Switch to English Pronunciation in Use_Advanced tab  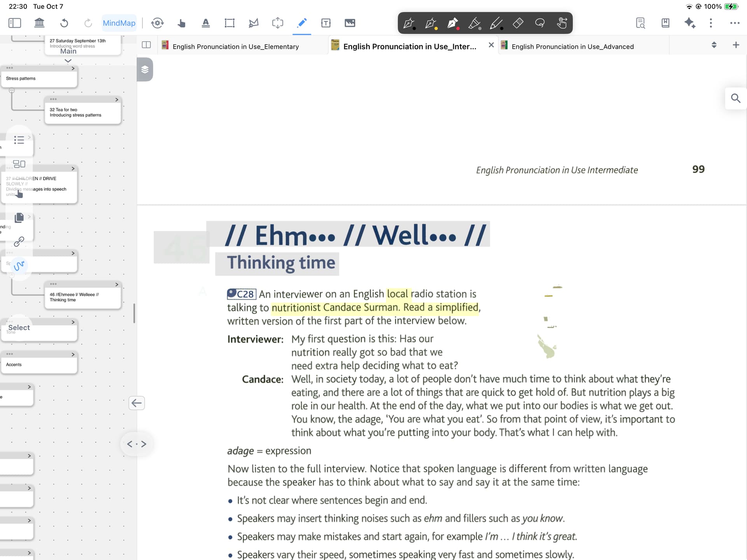572,46
